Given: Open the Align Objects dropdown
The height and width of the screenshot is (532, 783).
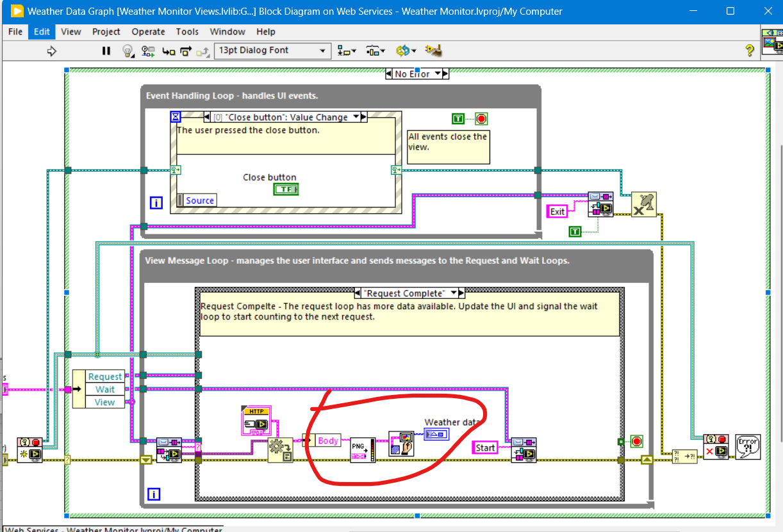Looking at the screenshot, I should (347, 51).
